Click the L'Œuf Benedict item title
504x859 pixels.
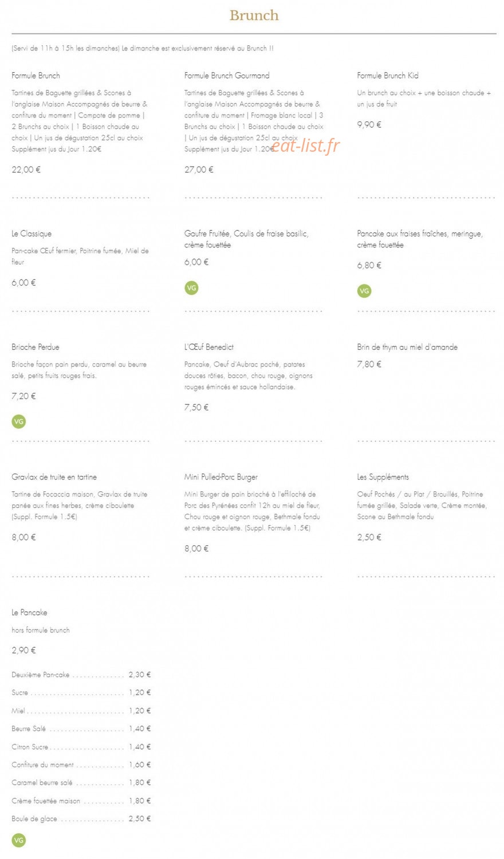point(209,347)
